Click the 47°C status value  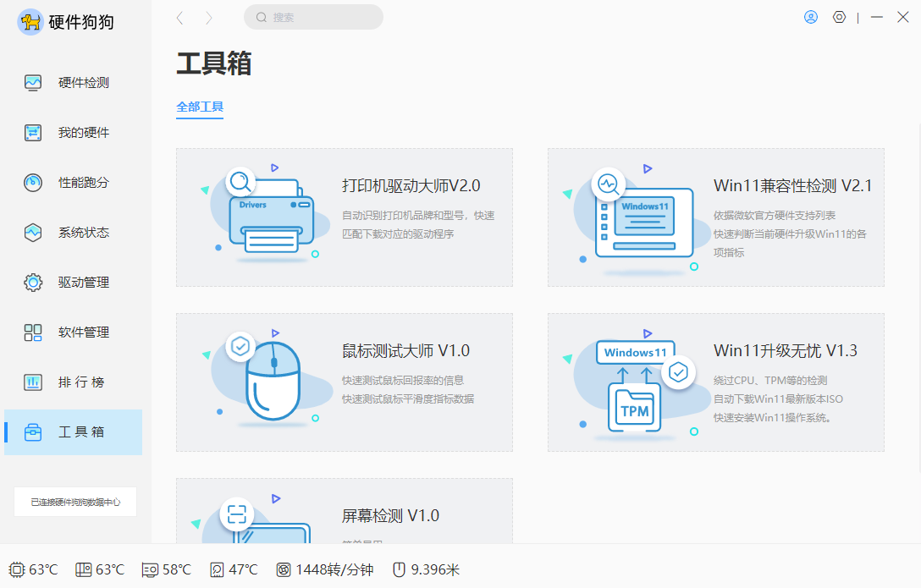pyautogui.click(x=243, y=569)
